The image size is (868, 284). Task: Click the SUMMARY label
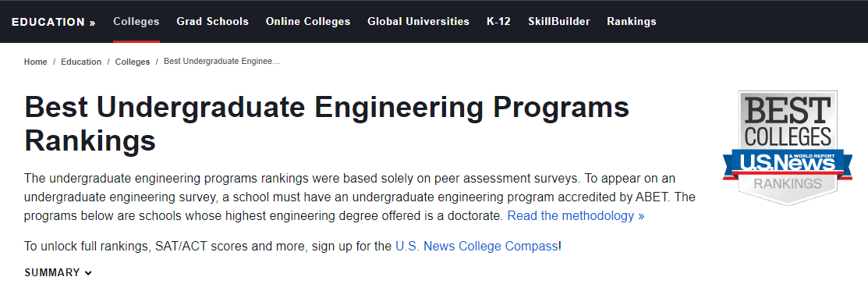(x=52, y=273)
